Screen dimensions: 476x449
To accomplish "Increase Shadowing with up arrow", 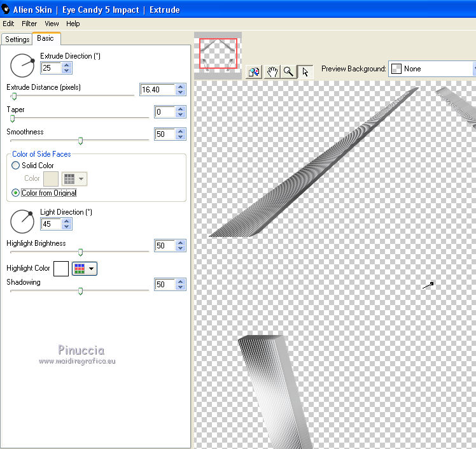I will pyautogui.click(x=181, y=282).
